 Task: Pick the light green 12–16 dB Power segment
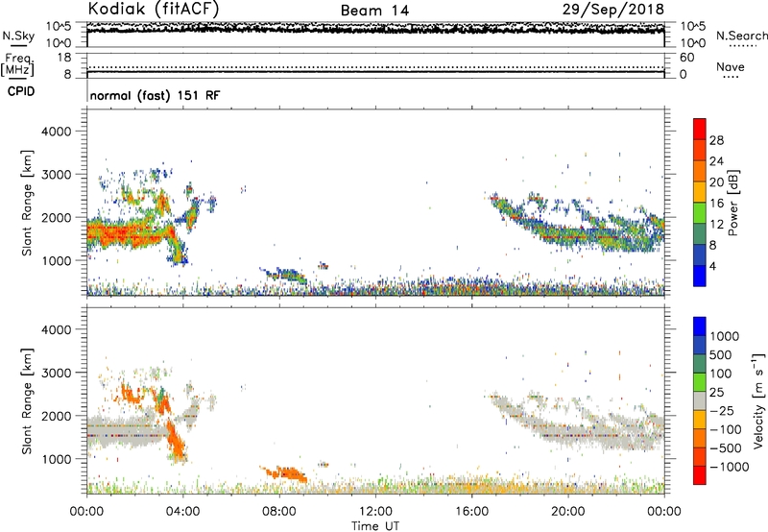[x=700, y=213]
